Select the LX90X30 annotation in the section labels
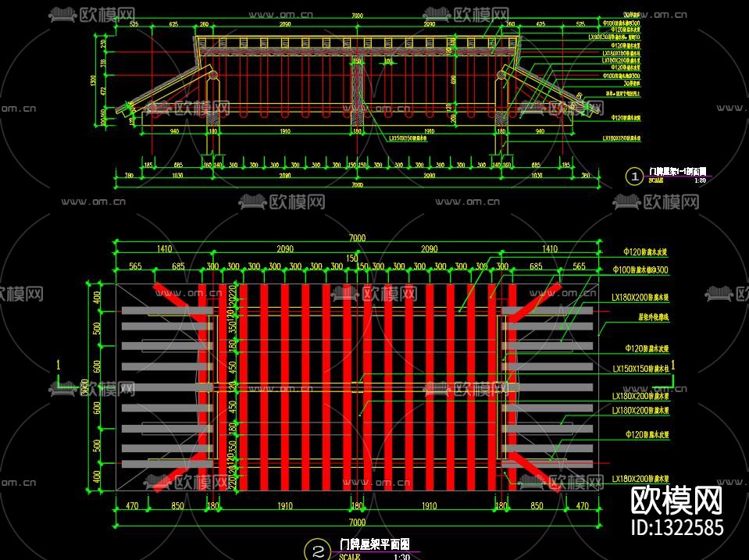 (x=615, y=37)
